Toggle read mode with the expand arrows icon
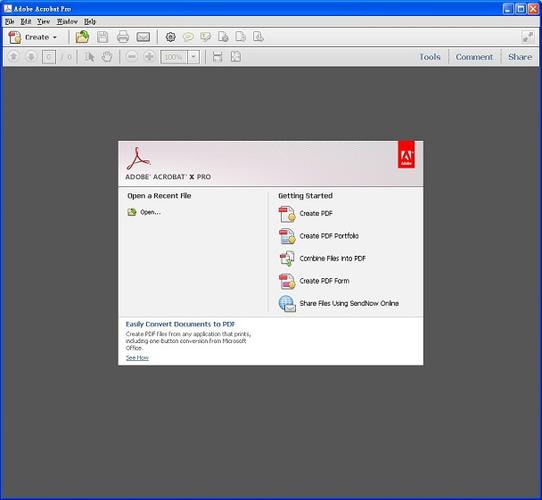 click(x=528, y=37)
